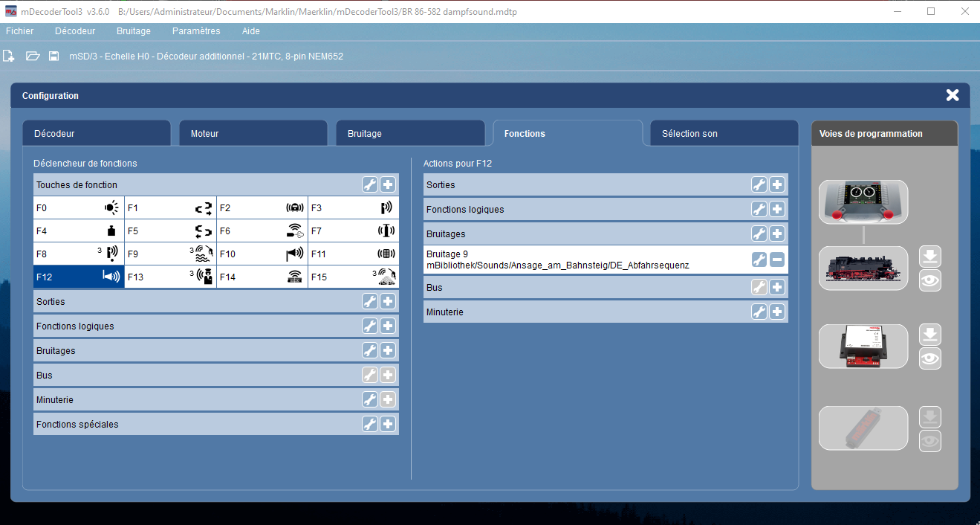Click wrench for Sorties under Actions pour F12
This screenshot has width=980, height=525.
(x=759, y=184)
